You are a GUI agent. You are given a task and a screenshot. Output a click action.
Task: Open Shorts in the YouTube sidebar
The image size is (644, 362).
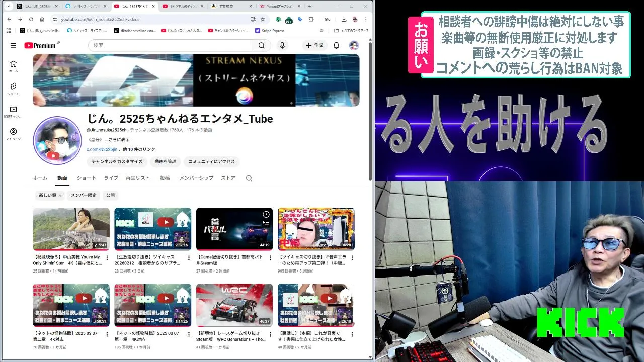tap(13, 89)
